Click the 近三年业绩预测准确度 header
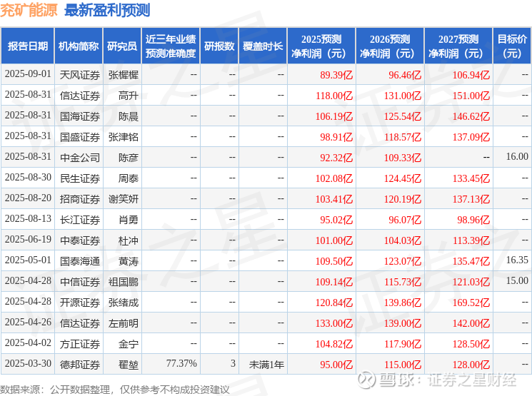The width and height of the screenshot is (532, 396). point(171,46)
